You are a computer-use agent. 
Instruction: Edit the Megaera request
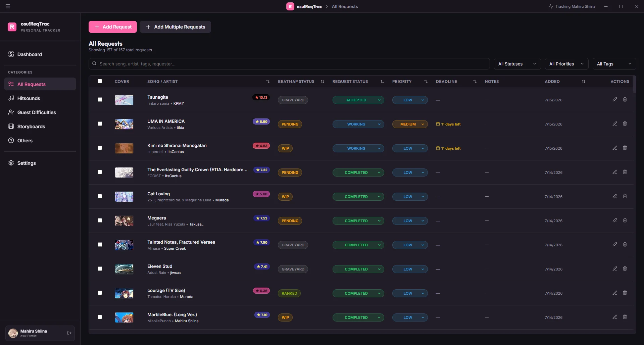[615, 220]
